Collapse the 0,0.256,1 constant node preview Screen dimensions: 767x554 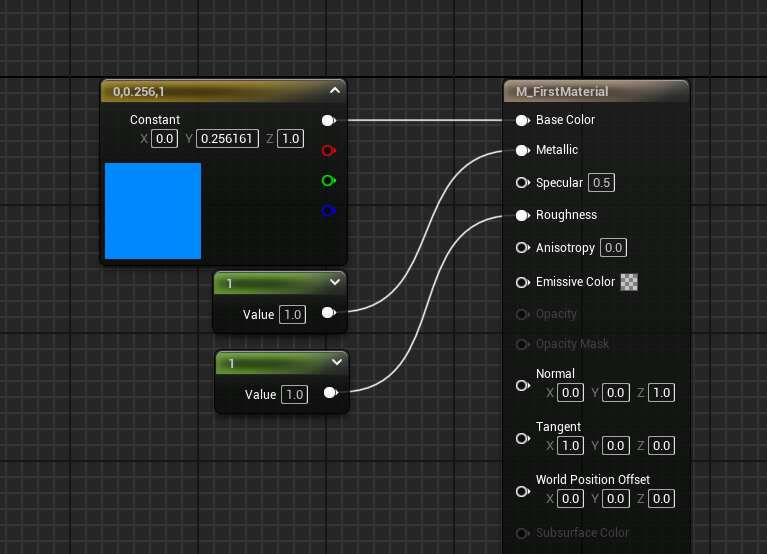click(x=335, y=90)
